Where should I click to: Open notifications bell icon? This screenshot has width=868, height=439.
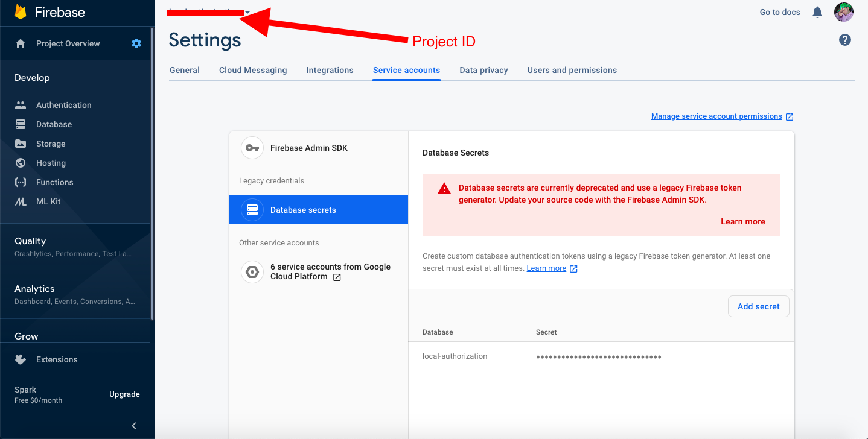pos(817,12)
